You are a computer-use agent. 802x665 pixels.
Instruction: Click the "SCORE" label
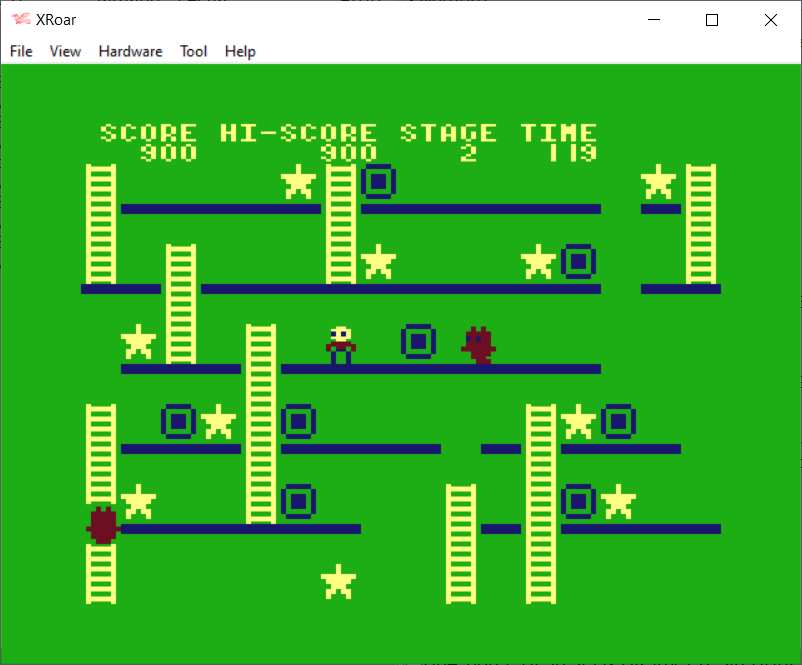coord(148,133)
